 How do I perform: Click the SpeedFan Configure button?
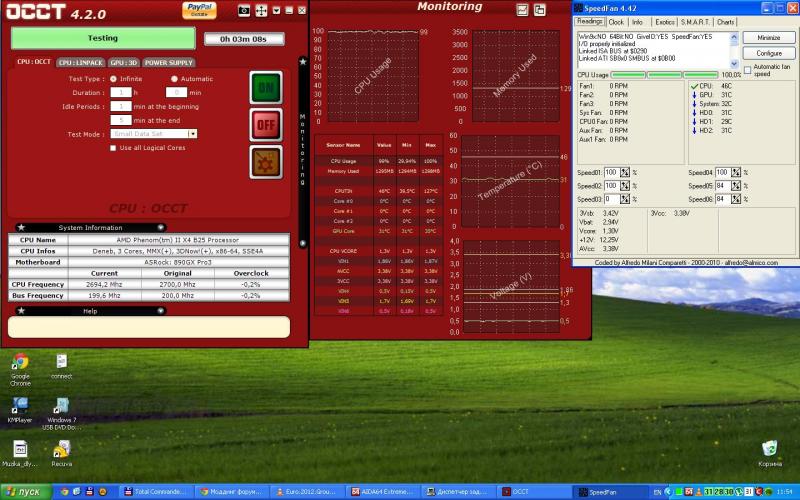[768, 53]
